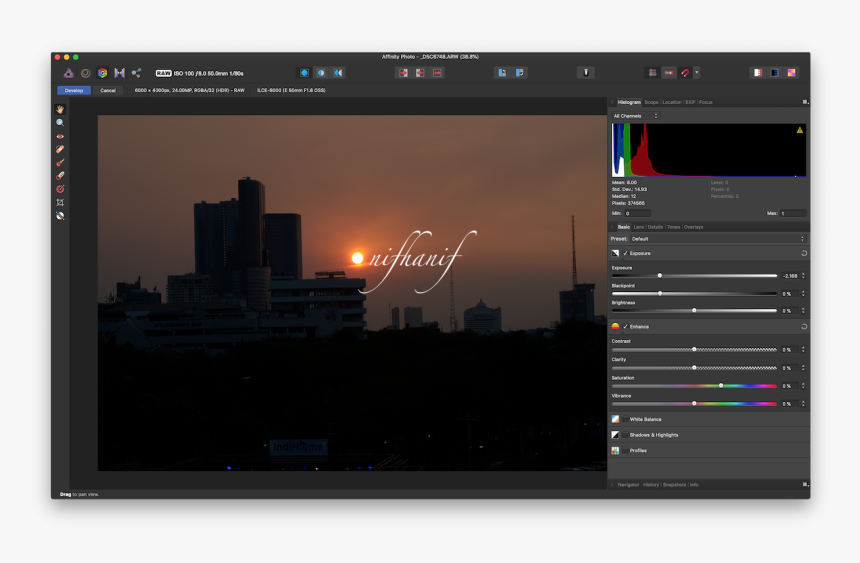Viewport: 860px width, 563px height.
Task: Select the Blemish Removal bandage tool
Action: pos(60,149)
